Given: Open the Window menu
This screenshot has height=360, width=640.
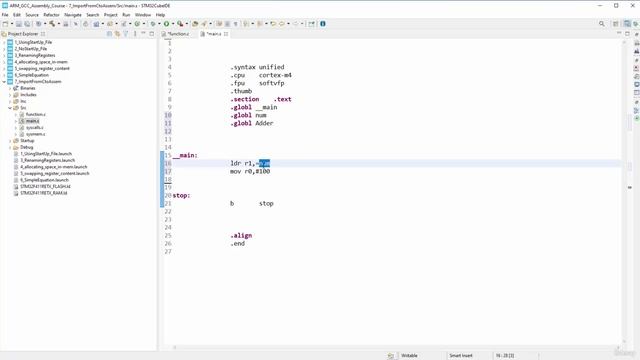Looking at the screenshot, I should (x=143, y=15).
